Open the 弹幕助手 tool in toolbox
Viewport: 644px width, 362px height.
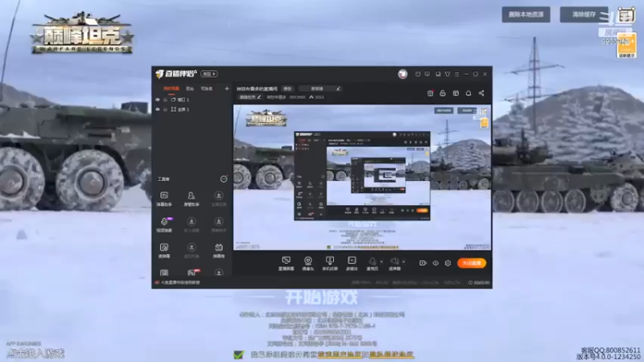tap(164, 199)
